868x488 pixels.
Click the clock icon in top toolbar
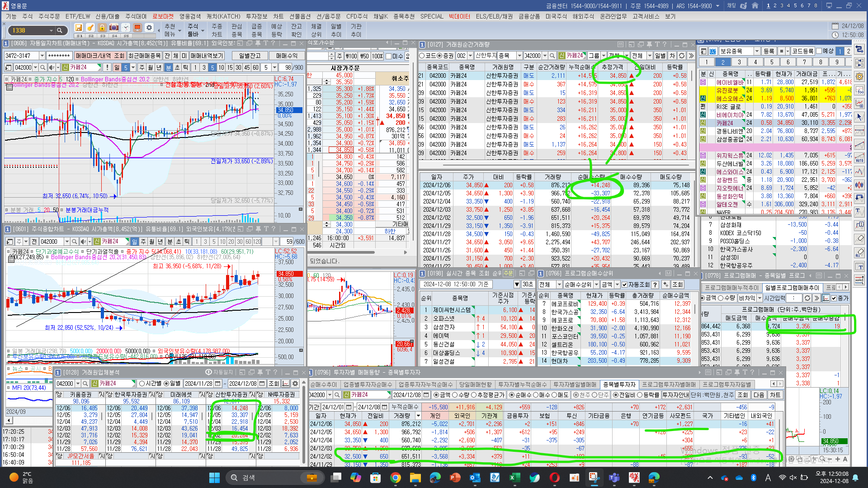(x=126, y=28)
